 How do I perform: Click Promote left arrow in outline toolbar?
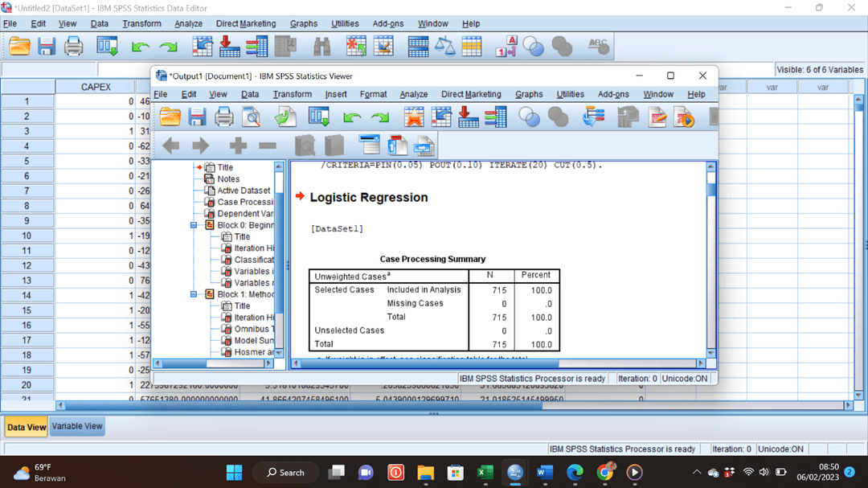tap(171, 146)
